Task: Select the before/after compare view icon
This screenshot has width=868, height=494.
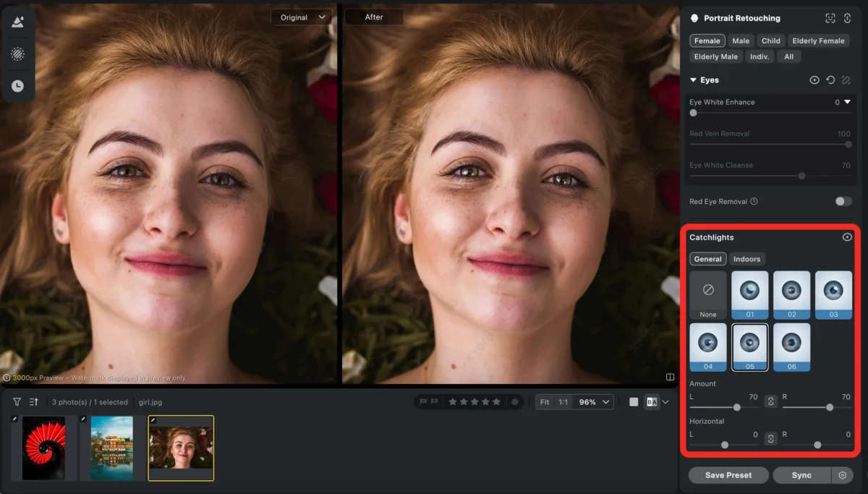Action: [652, 402]
